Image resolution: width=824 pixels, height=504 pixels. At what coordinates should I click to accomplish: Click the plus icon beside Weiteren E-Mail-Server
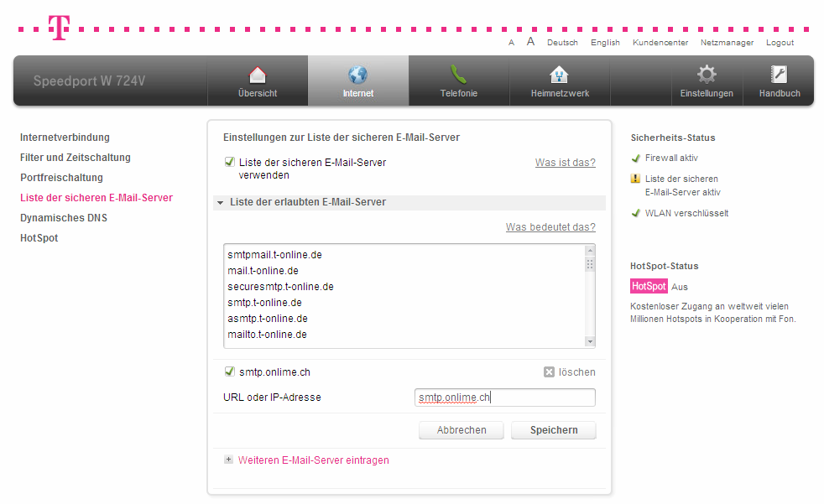[228, 460]
